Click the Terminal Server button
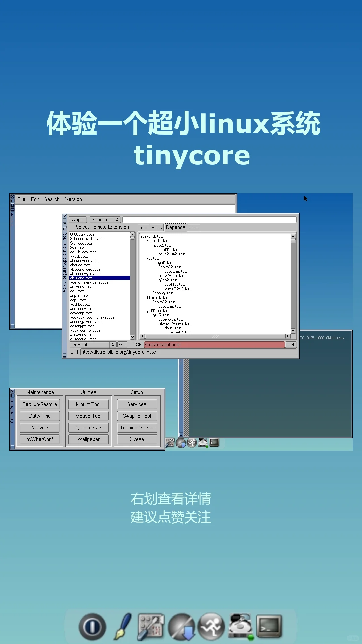This screenshot has width=362, height=644. pos(137,428)
